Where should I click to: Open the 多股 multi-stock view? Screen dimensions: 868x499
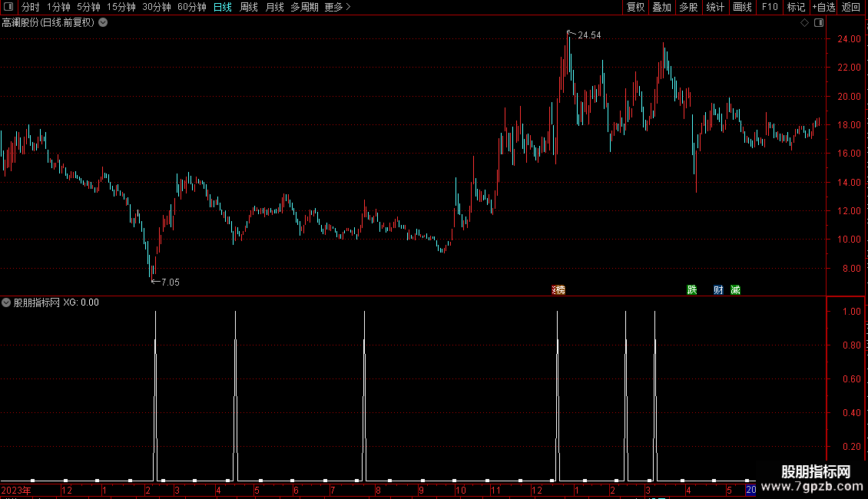pos(688,7)
